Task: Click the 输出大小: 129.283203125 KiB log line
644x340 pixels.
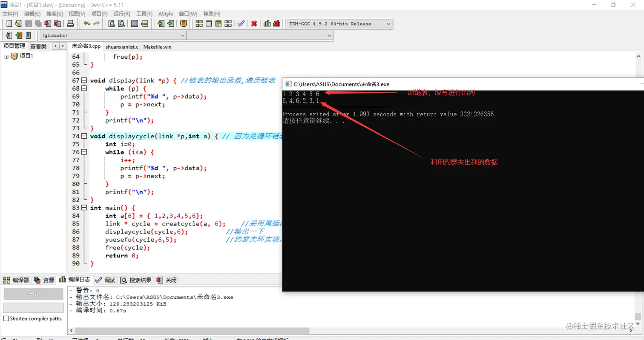Action: click(118, 304)
